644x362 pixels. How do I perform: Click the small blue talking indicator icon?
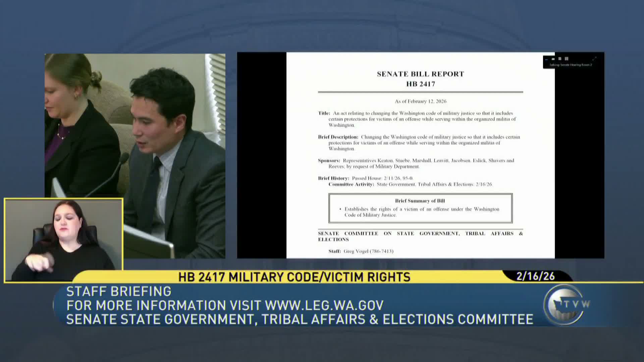(x=546, y=59)
